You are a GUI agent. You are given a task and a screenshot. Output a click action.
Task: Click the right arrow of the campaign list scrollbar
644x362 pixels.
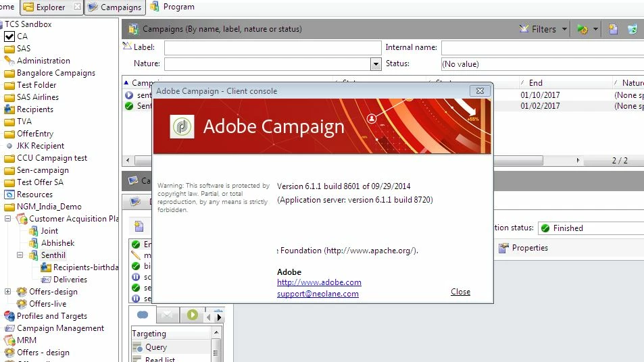(578, 160)
